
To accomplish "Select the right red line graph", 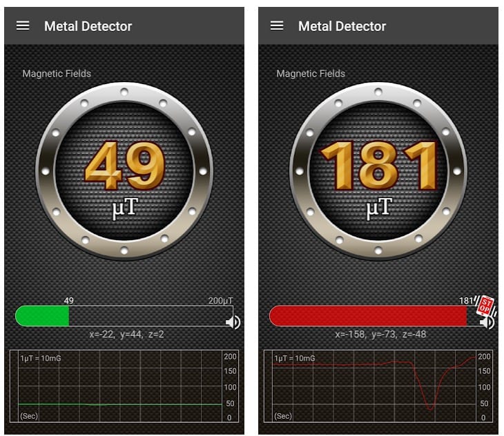I will [x=378, y=386].
